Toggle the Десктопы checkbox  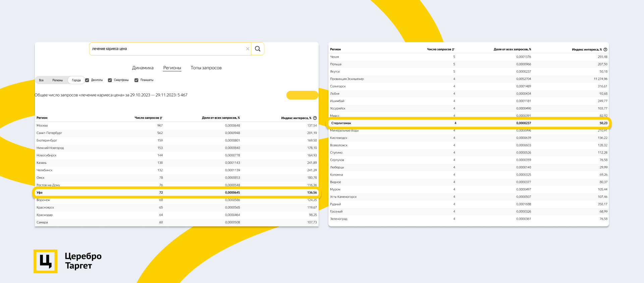point(87,80)
